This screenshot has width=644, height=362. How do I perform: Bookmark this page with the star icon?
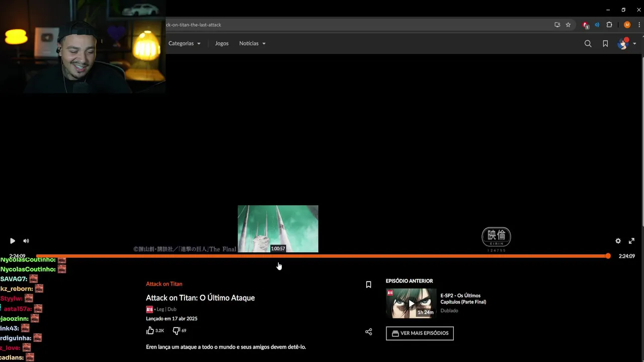pos(568,25)
